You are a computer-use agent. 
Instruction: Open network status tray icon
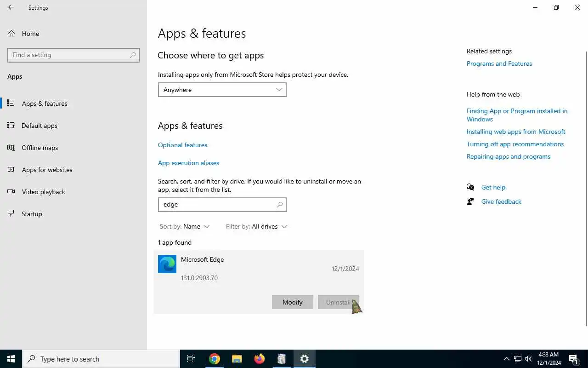[x=518, y=359]
